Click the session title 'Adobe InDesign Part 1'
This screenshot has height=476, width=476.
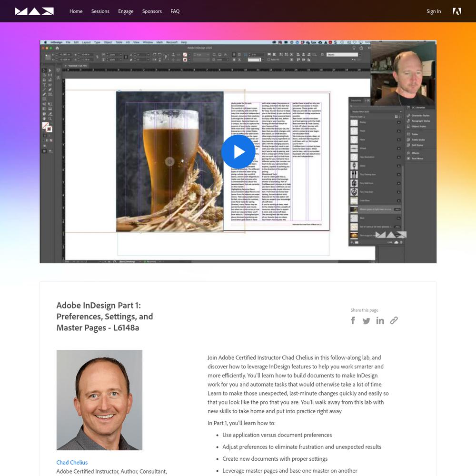pos(105,317)
